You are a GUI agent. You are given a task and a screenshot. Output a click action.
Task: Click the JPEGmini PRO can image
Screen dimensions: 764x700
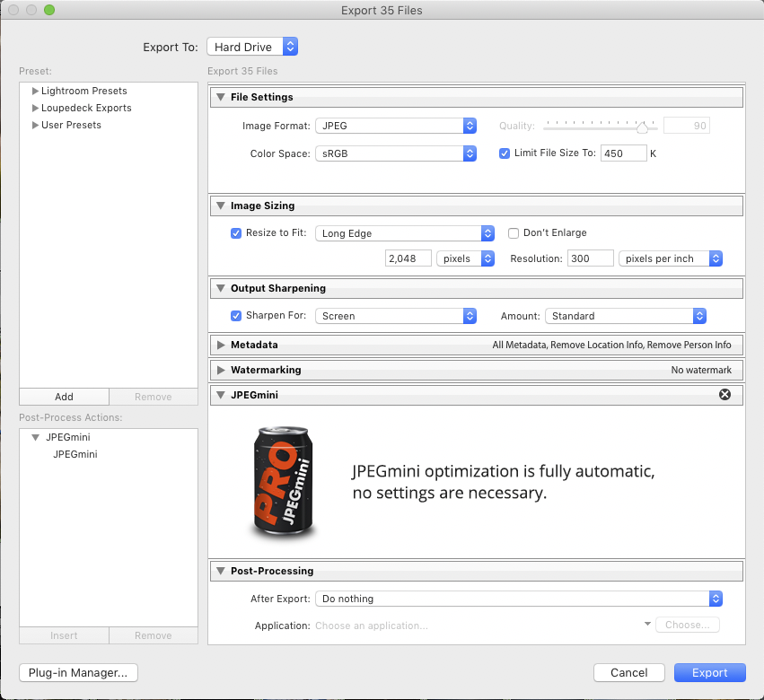(283, 483)
